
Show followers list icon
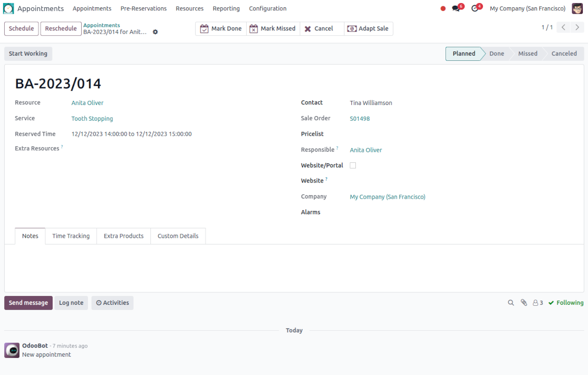pyautogui.click(x=538, y=303)
